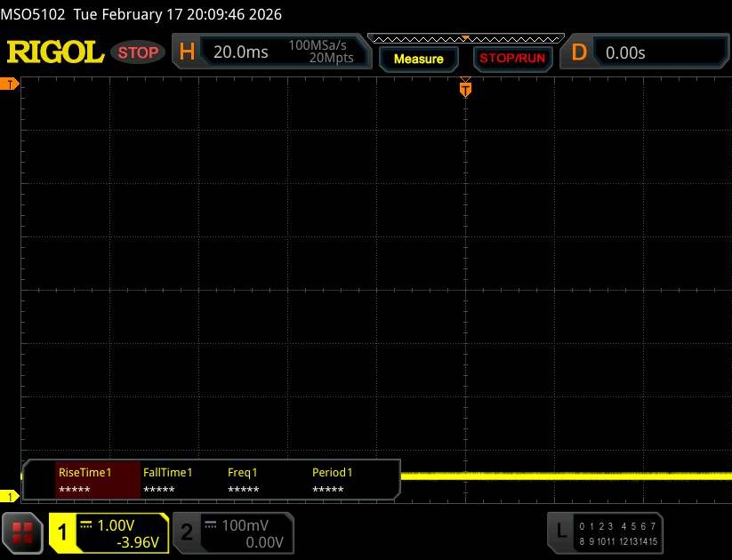Click the RIGOL logo
This screenshot has width=732, height=560.
tap(55, 52)
